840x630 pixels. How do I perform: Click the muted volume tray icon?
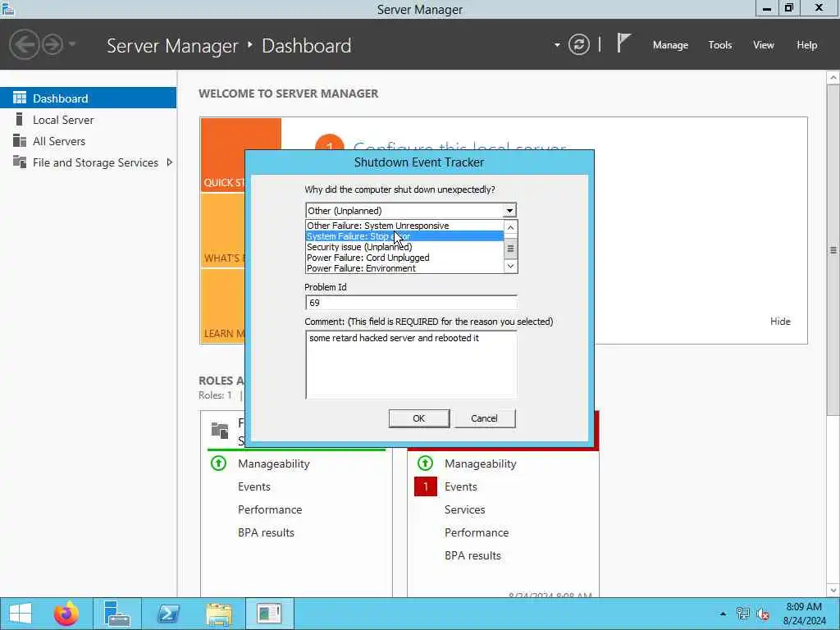click(763, 614)
